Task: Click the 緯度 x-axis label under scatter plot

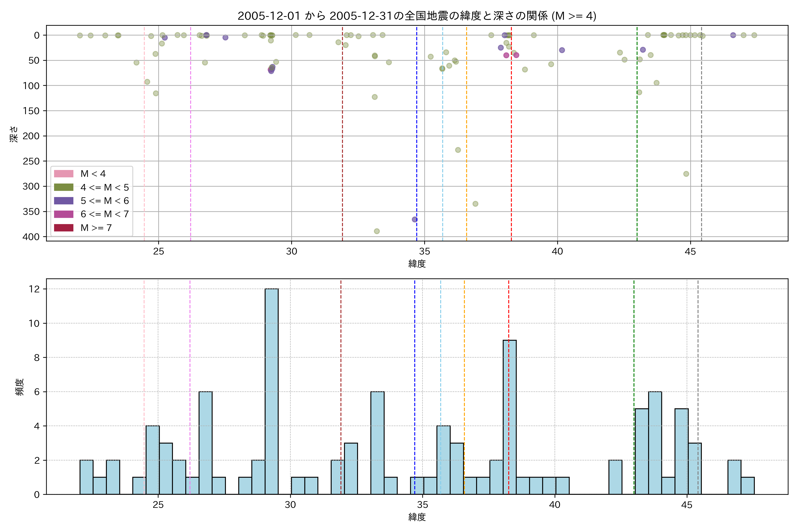Action: [x=417, y=264]
